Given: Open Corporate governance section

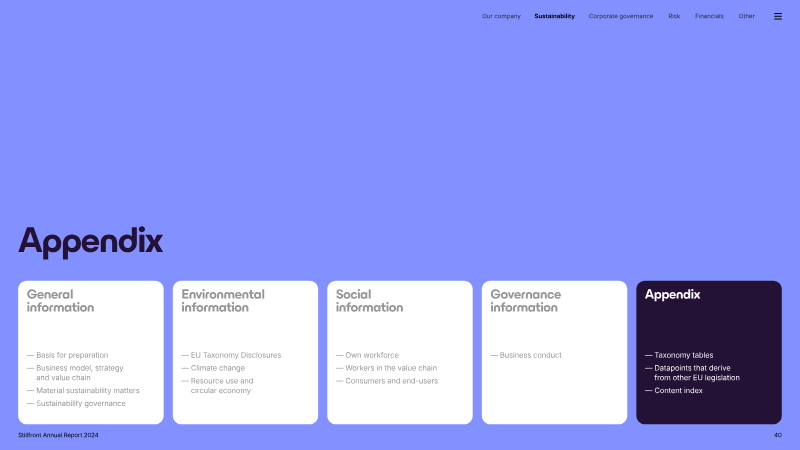Looking at the screenshot, I should click(620, 16).
